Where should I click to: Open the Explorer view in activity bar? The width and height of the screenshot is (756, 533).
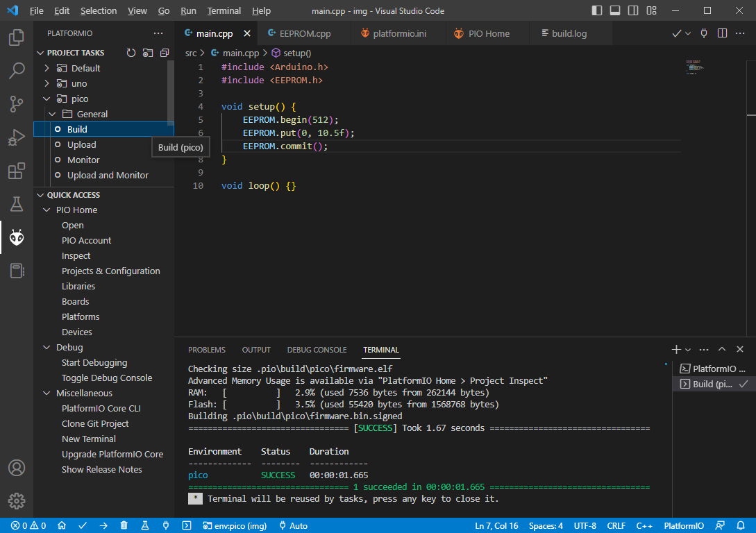point(17,37)
